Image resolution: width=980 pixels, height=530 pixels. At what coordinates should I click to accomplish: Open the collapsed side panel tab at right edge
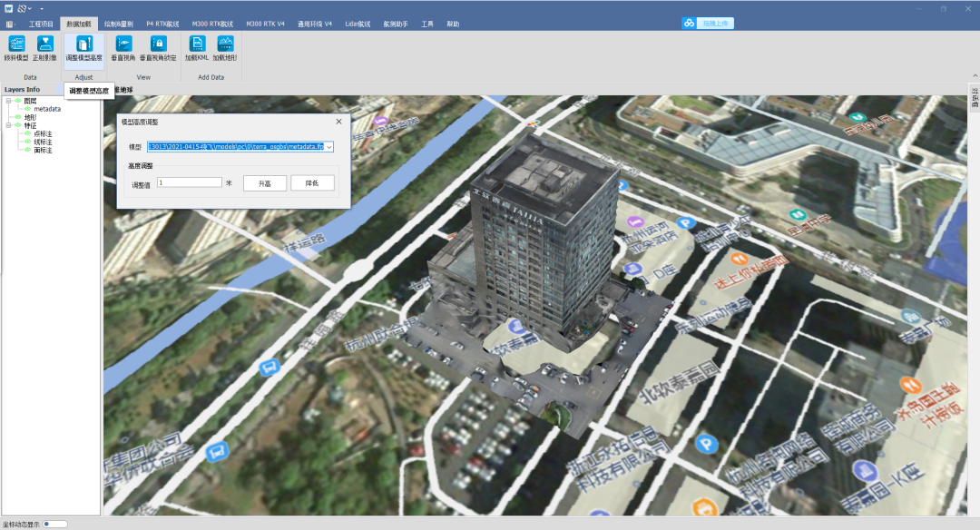[x=974, y=99]
